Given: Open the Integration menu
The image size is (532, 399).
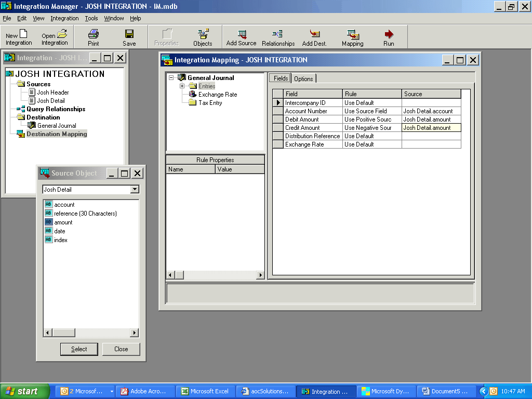Looking at the screenshot, I should [x=64, y=18].
